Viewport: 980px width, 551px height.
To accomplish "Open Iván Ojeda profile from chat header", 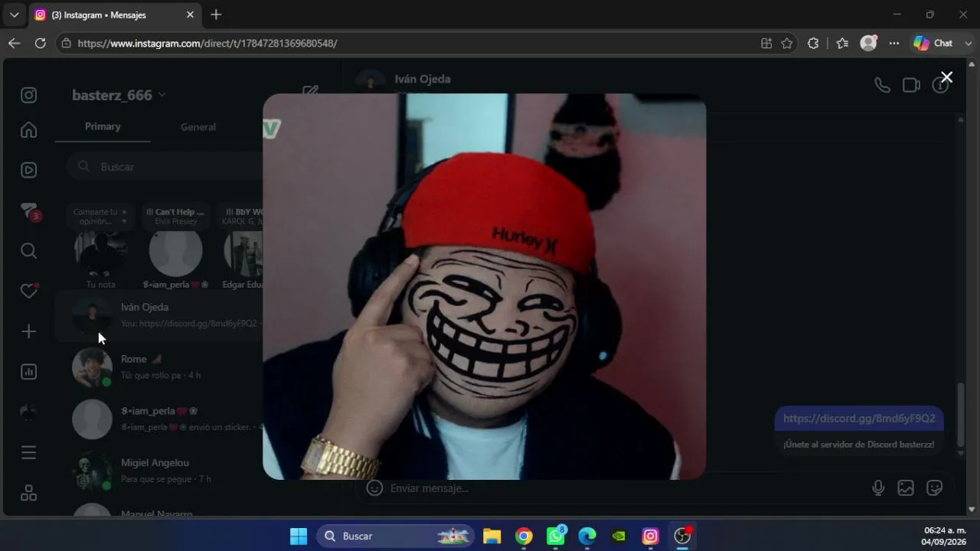I will click(422, 79).
